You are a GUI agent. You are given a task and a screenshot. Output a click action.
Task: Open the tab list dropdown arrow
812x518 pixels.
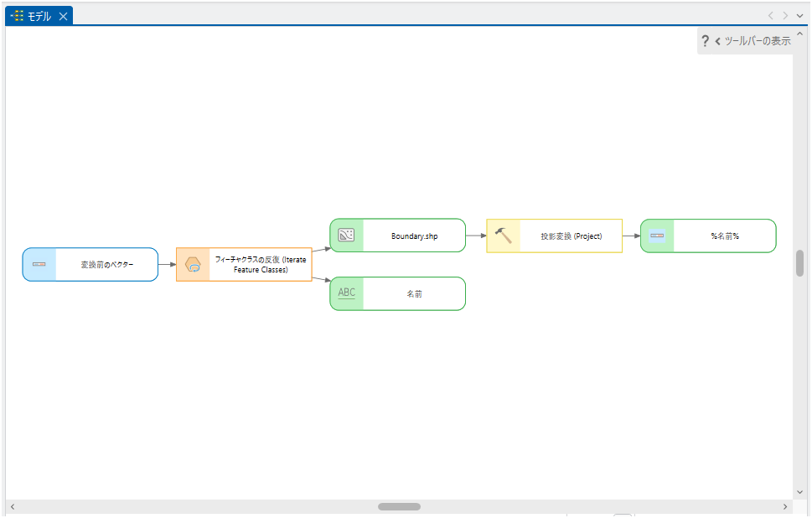pyautogui.click(x=799, y=15)
